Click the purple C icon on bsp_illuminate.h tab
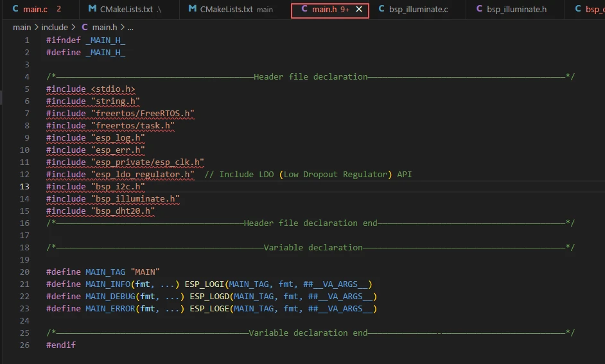605x364 pixels. [479, 10]
